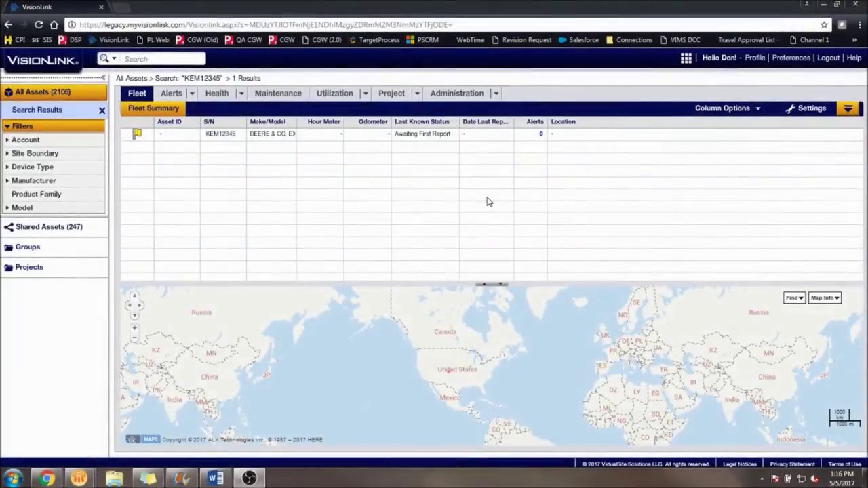Open File Explorer from the taskbar
This screenshot has width=868, height=488.
coord(114,479)
